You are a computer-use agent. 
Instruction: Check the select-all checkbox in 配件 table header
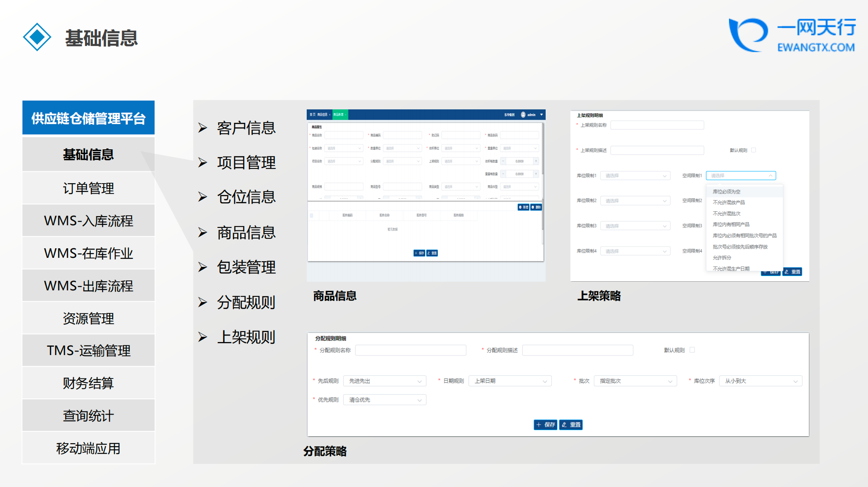[311, 215]
